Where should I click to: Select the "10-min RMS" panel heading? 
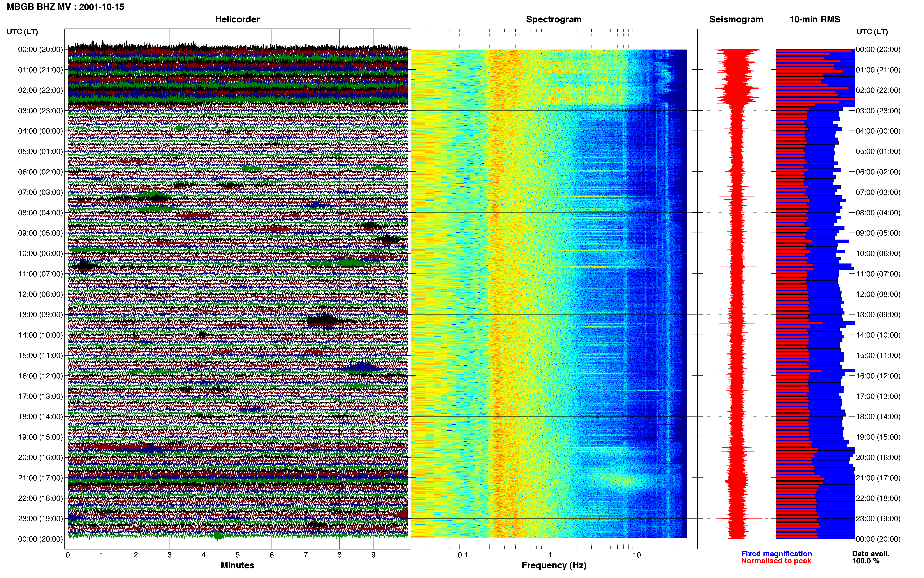815,20
